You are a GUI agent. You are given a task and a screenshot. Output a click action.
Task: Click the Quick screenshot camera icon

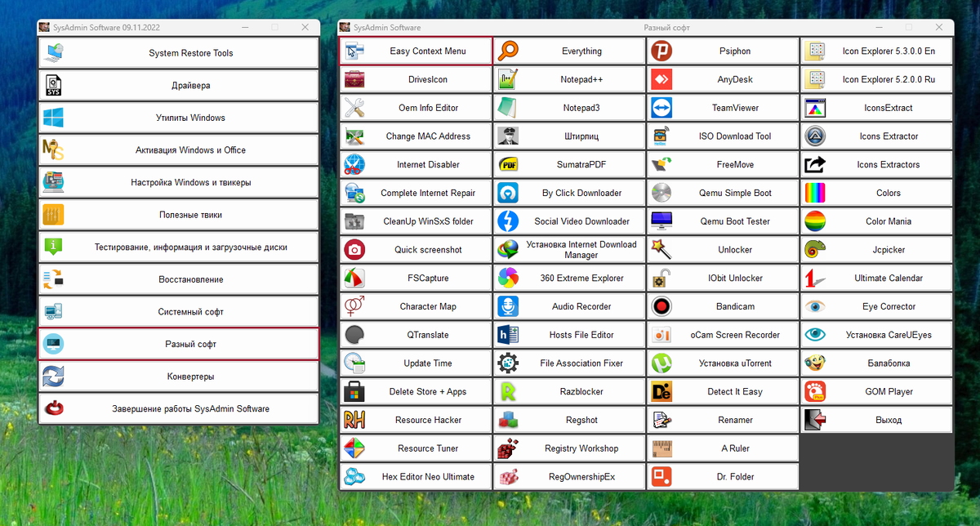click(x=354, y=249)
